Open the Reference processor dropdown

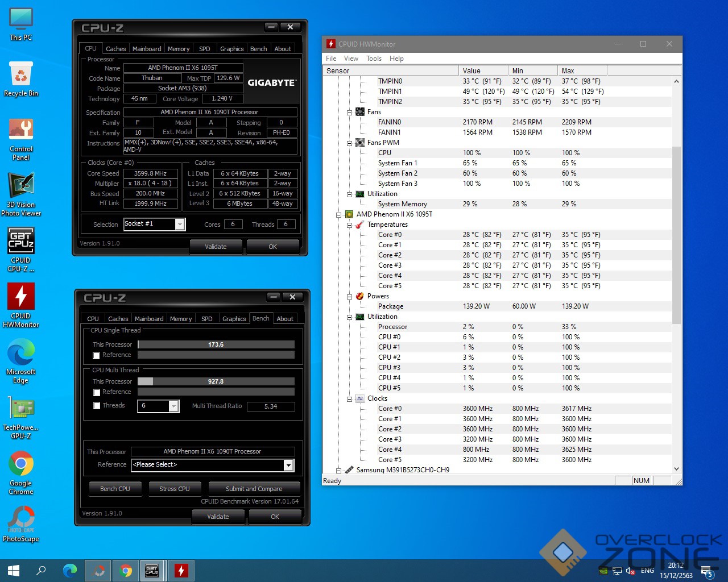[288, 465]
